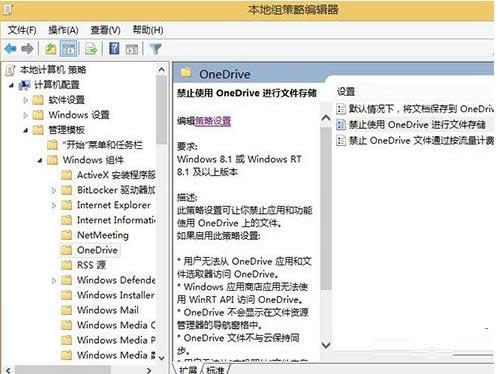Viewport: 498px width, 374px height.
Task: Collapse the 计算机配置 node
Action: (12, 85)
